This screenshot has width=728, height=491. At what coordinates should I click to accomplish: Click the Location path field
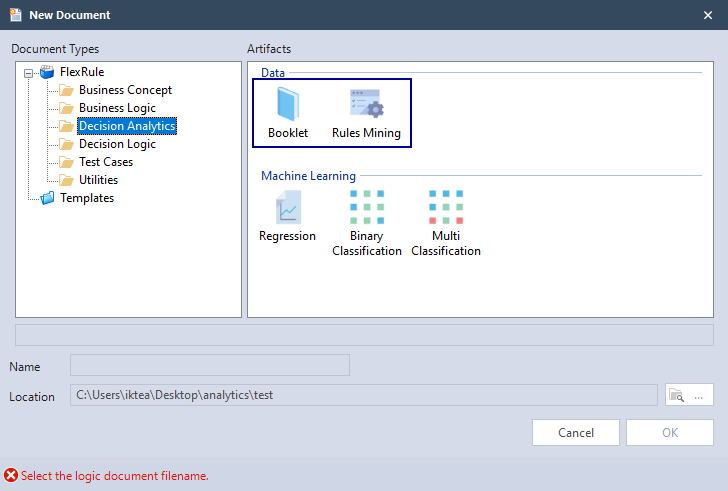364,395
